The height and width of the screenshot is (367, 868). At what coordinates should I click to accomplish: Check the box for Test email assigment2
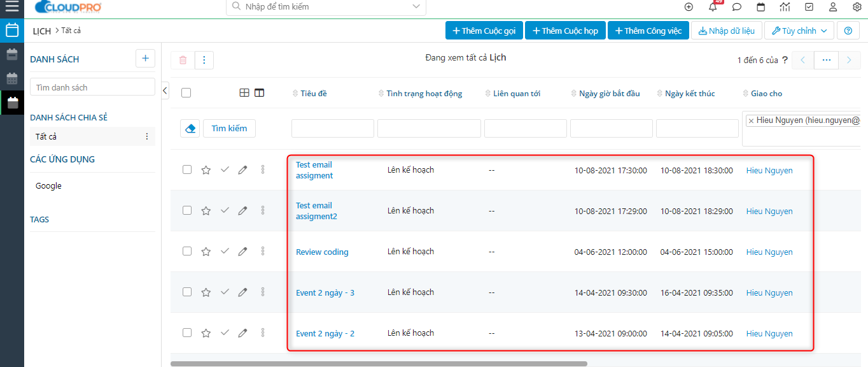pos(187,210)
